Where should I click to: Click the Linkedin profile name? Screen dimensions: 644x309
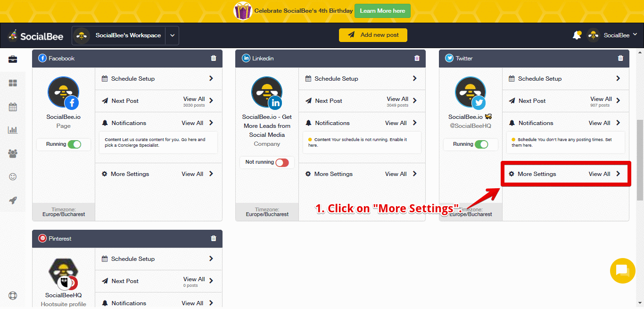click(267, 126)
